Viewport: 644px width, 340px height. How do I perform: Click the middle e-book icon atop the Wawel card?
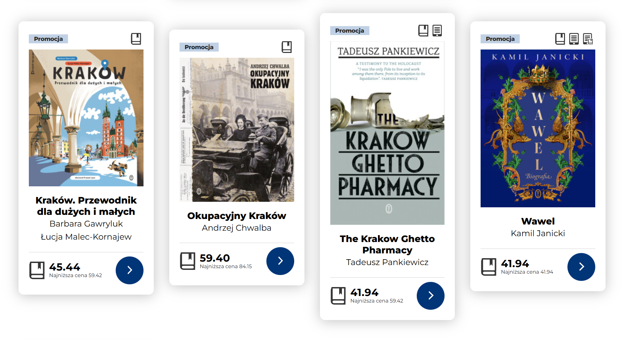574,39
